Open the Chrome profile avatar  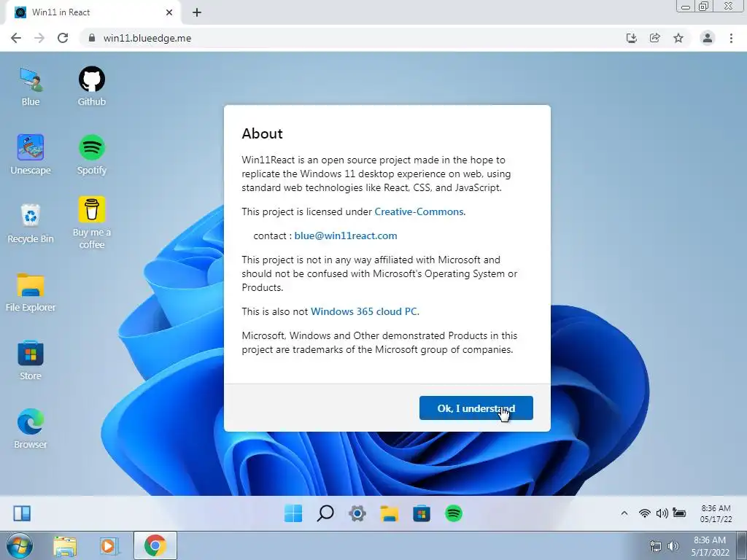[708, 38]
